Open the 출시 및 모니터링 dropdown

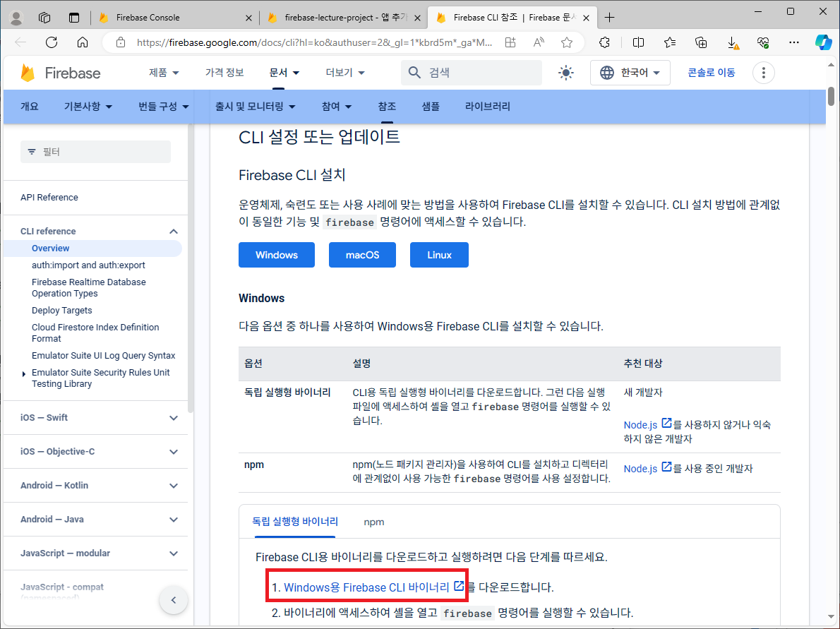point(255,107)
